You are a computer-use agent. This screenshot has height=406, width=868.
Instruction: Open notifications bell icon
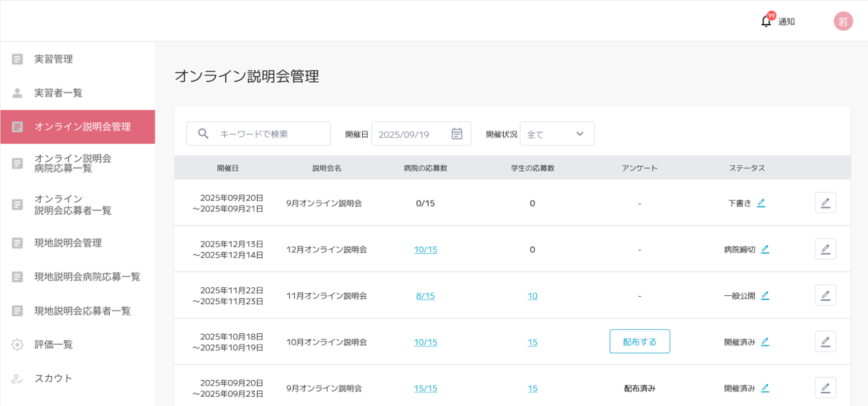(x=766, y=21)
